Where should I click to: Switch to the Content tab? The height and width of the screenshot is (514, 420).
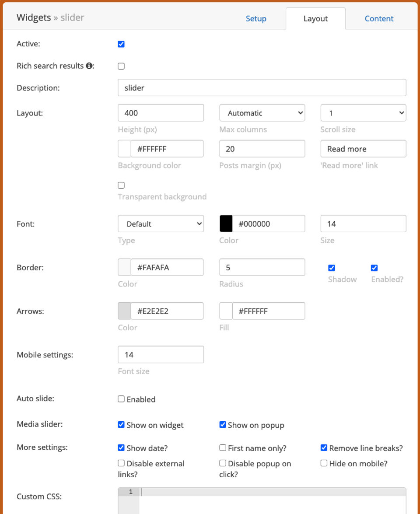pyautogui.click(x=379, y=19)
